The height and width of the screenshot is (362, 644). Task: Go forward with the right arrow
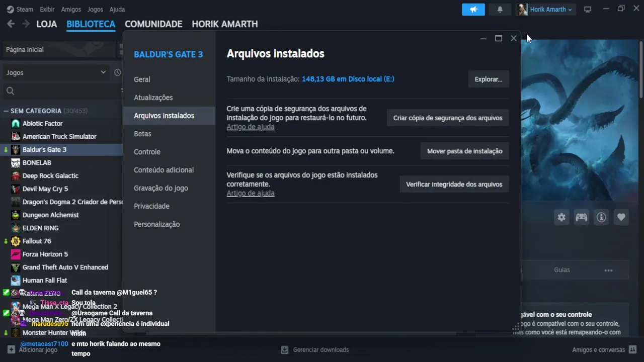25,24
